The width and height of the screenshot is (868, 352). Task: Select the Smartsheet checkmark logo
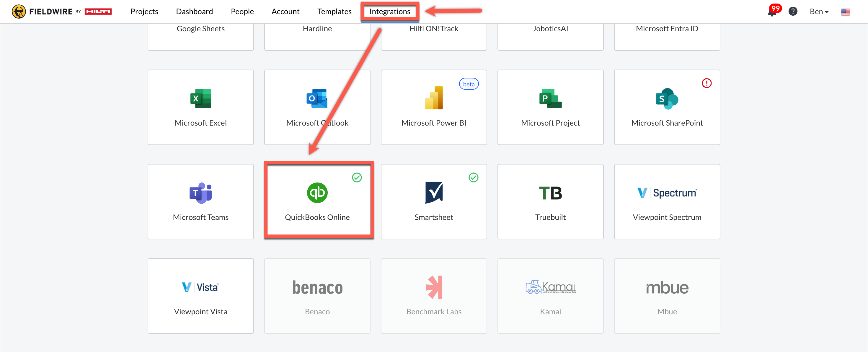coord(434,193)
